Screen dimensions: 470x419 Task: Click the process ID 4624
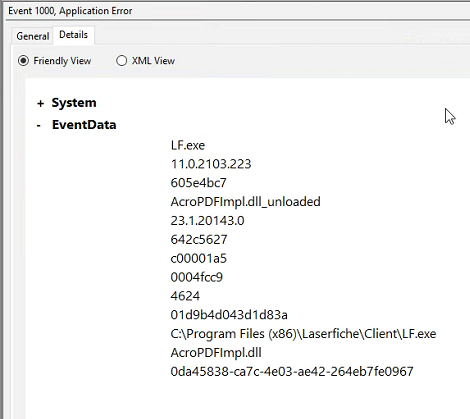point(185,296)
